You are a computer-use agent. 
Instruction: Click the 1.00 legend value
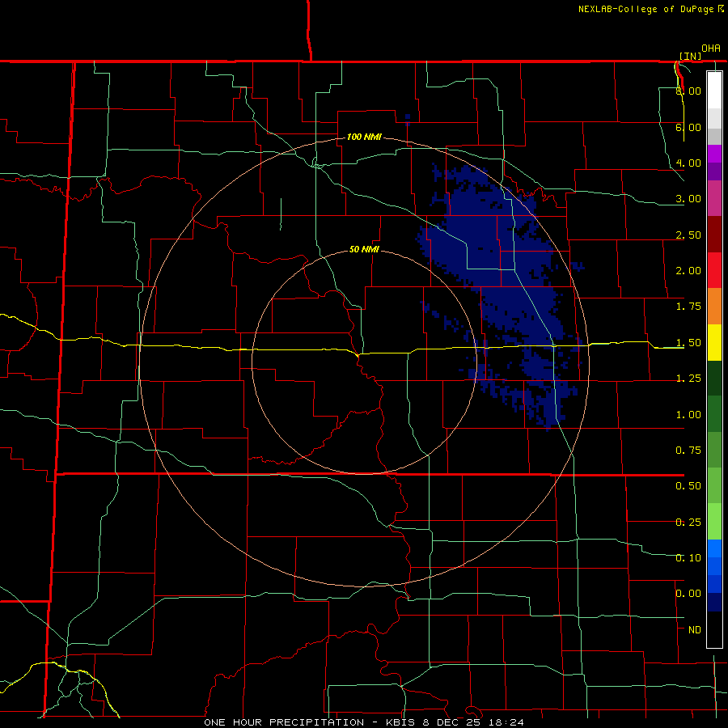(688, 415)
